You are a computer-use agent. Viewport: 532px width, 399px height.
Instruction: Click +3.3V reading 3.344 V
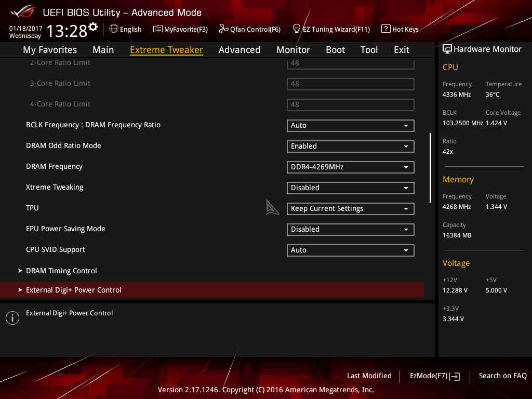[453, 319]
